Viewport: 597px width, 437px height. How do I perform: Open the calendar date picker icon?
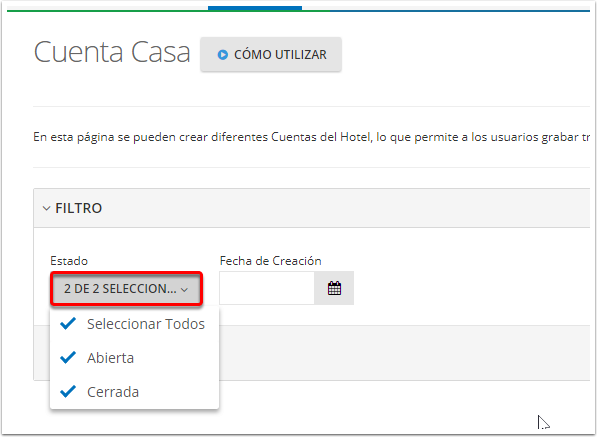point(334,288)
